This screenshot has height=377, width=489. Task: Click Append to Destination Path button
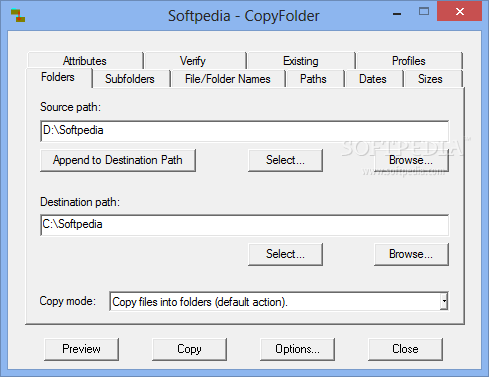point(118,160)
